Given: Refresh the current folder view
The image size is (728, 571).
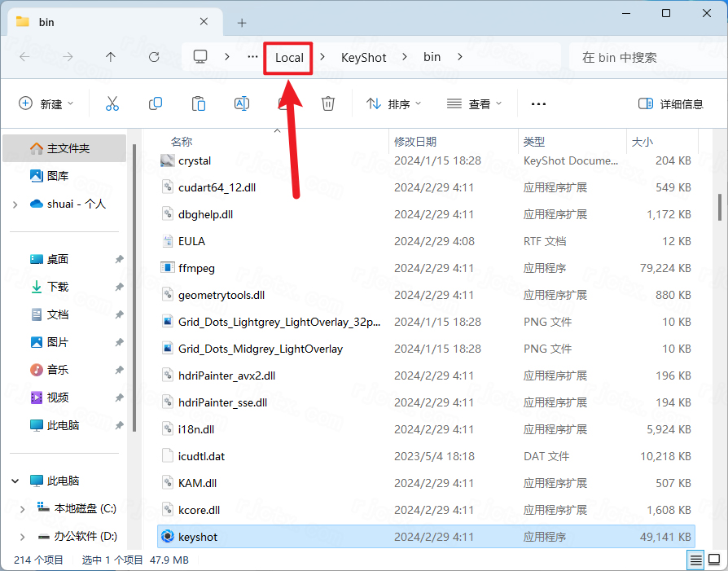Looking at the screenshot, I should [154, 57].
